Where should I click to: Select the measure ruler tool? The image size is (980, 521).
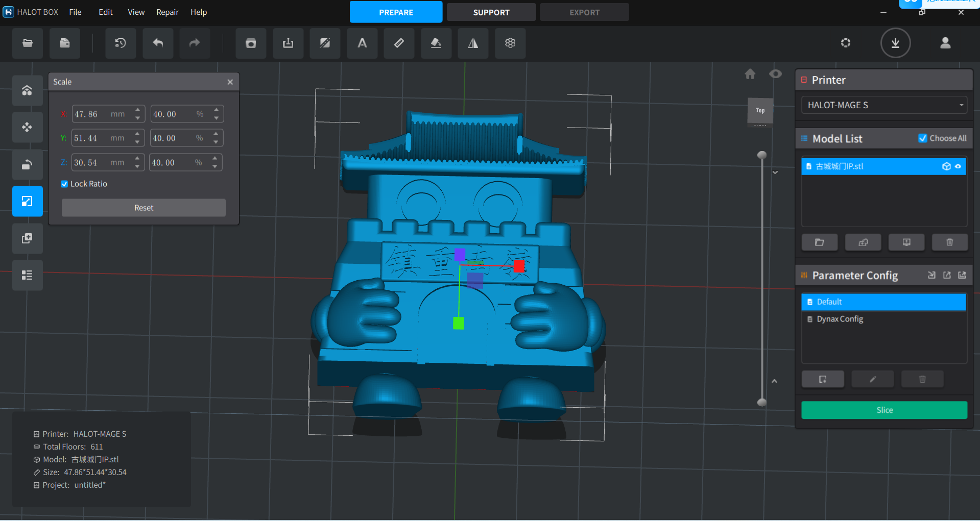[399, 43]
